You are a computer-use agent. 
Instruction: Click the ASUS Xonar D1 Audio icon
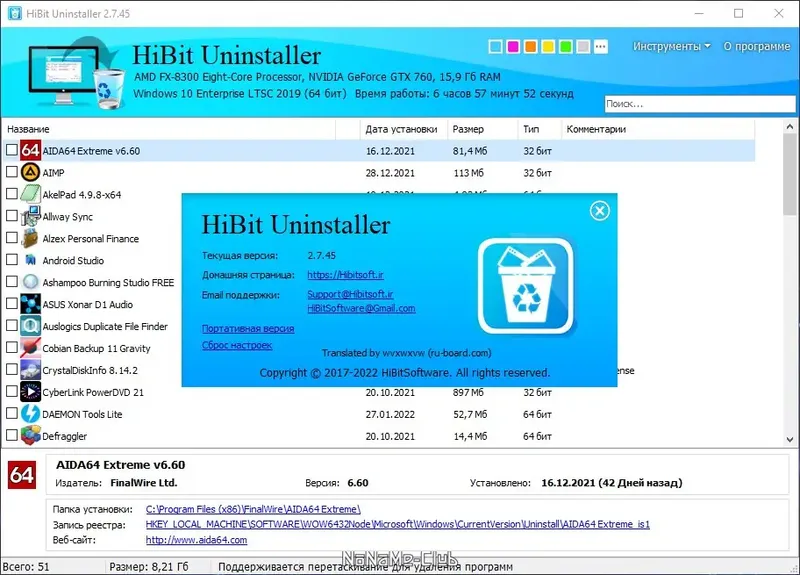(30, 304)
